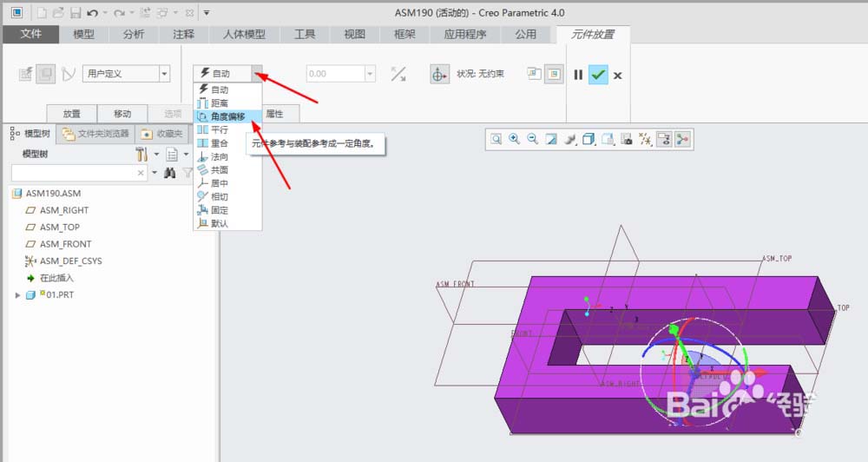Switch to the 视图 ribbon tab
Image resolution: width=868 pixels, height=462 pixels.
click(x=354, y=35)
